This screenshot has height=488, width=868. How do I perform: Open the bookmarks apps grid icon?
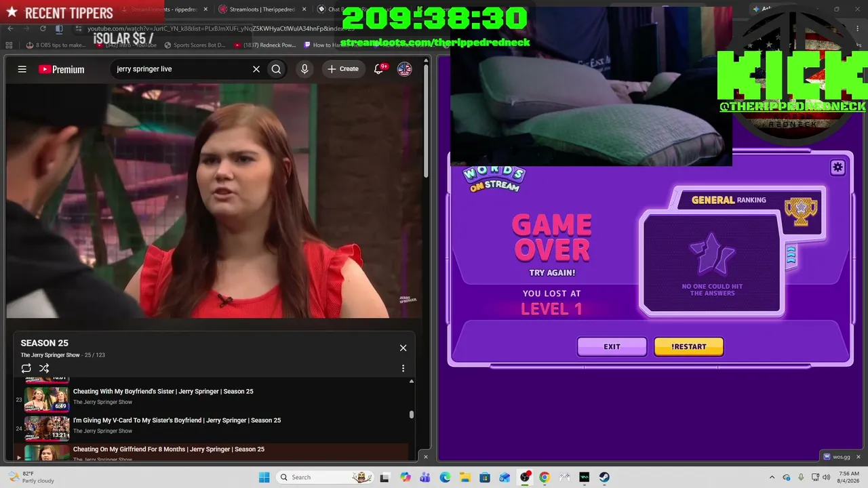(9, 45)
